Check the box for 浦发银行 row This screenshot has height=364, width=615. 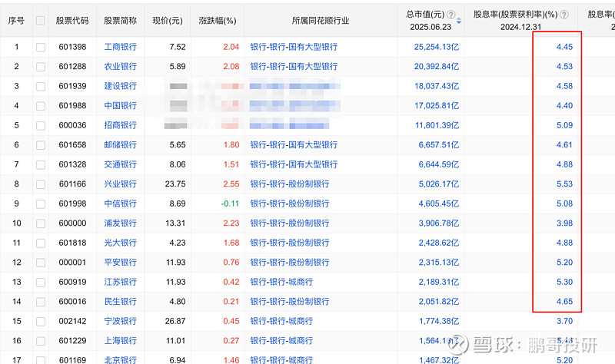41,223
